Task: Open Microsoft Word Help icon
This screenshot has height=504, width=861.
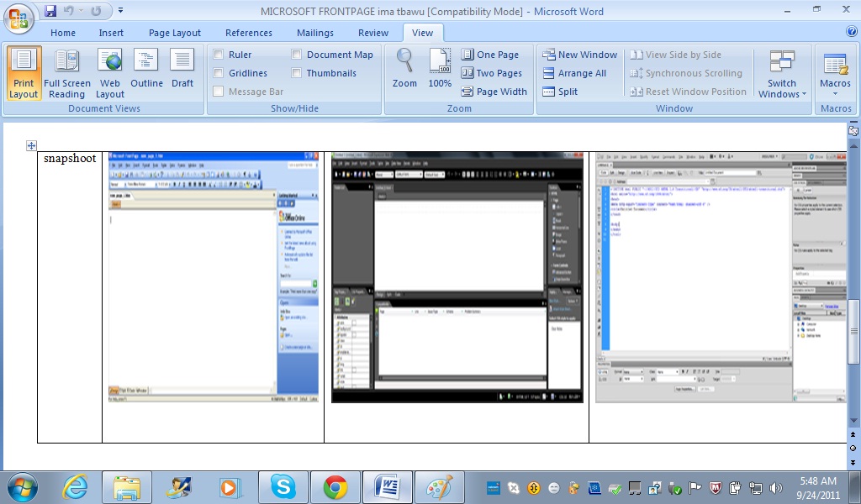Action: (852, 32)
